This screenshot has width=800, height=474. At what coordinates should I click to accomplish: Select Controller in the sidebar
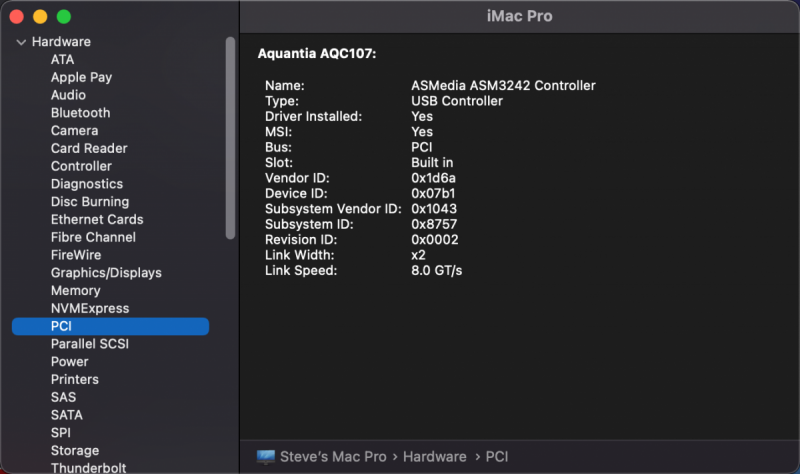pyautogui.click(x=81, y=166)
